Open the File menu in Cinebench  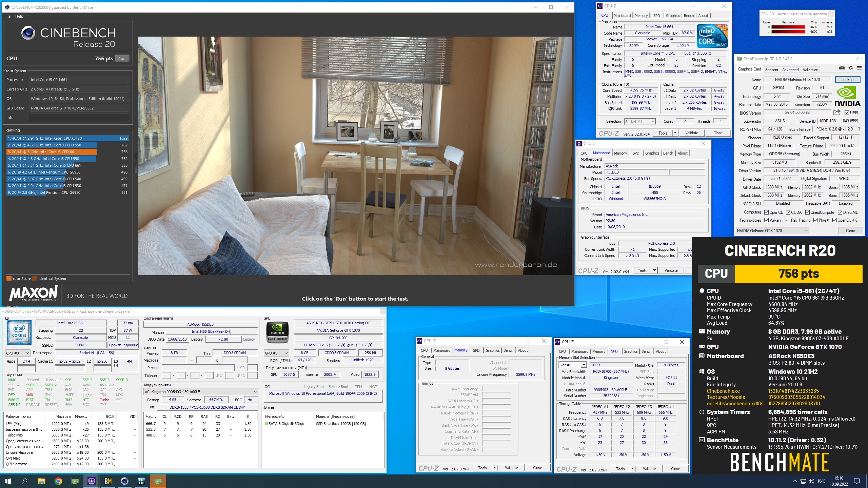coord(7,16)
